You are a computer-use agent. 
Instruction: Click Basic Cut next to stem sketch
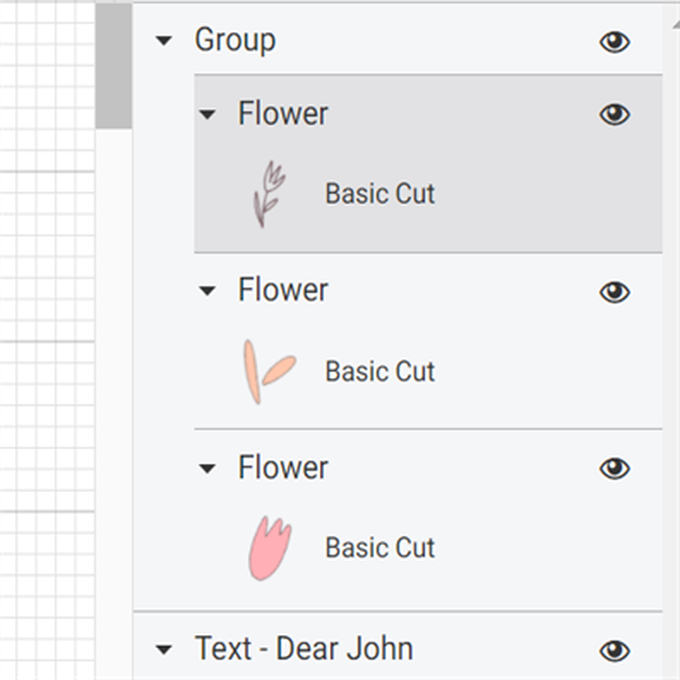pos(380,193)
